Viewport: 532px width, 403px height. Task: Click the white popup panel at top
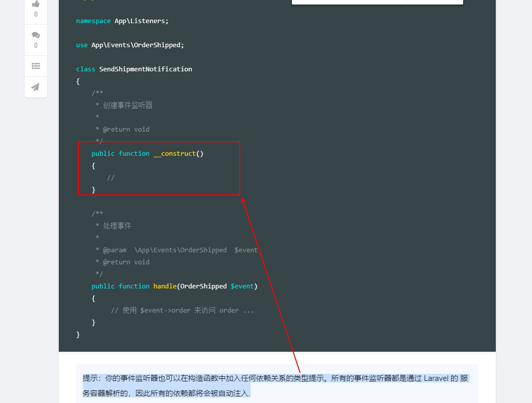(377, 2)
